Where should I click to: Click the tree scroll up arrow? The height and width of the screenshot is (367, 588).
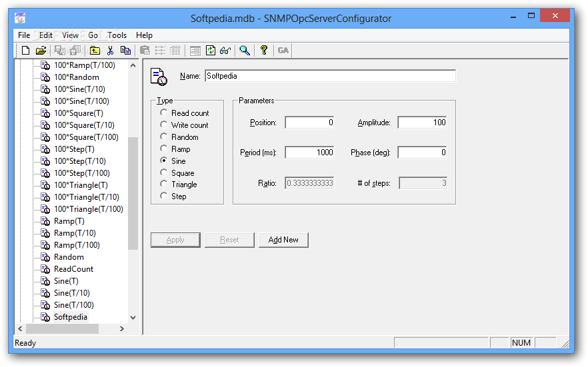(x=133, y=65)
